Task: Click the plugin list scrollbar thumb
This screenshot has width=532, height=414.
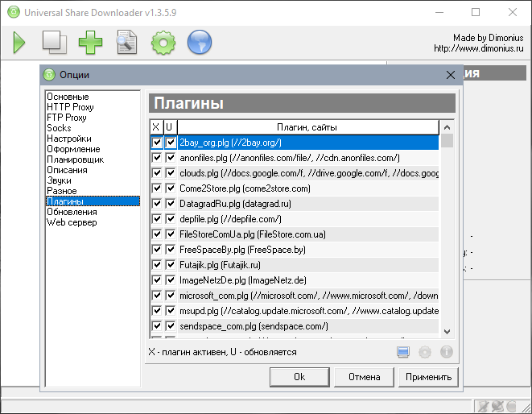Action: 447,141
